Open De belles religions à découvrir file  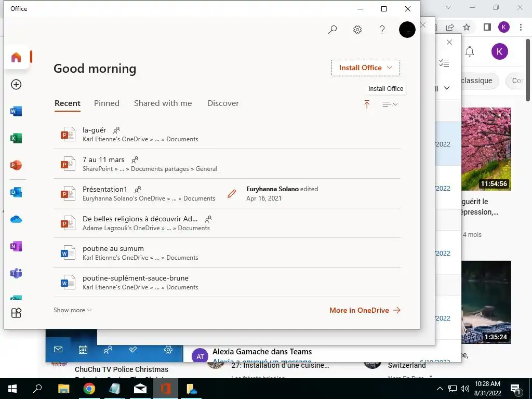click(x=227, y=223)
